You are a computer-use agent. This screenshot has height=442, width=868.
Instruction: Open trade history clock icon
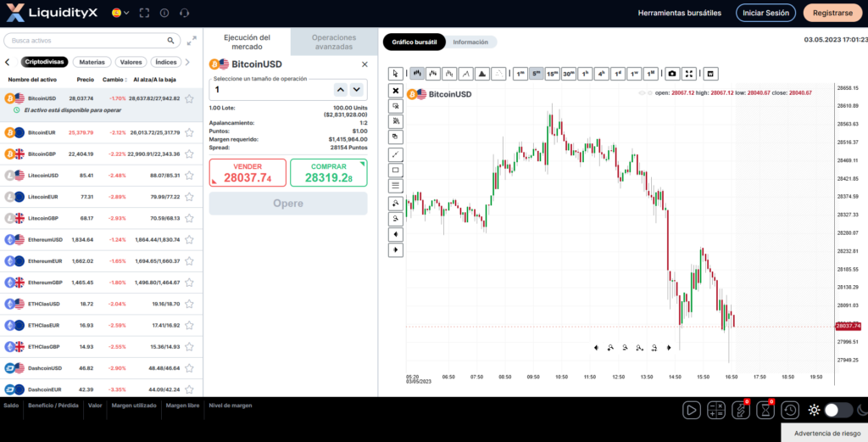coord(790,410)
